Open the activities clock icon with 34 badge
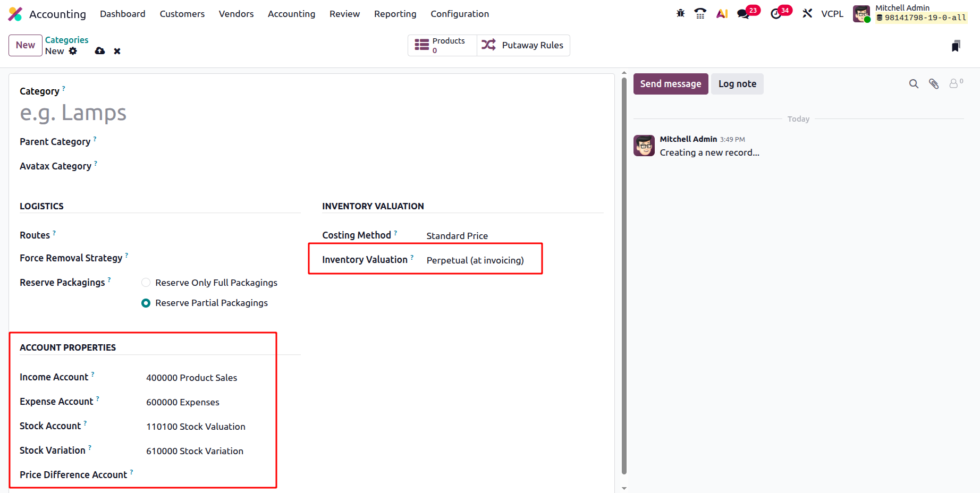This screenshot has height=493, width=980. tap(776, 14)
